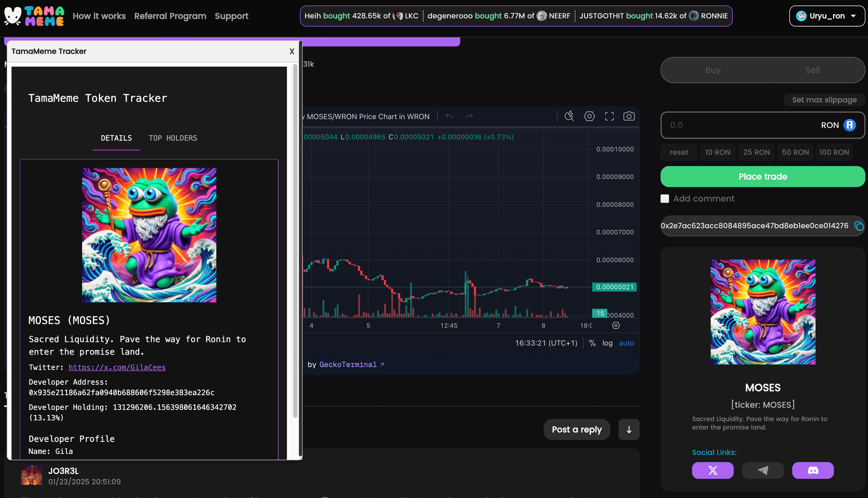This screenshot has height=498, width=868.
Task: Click Developer Holding value text
Action: 132,413
